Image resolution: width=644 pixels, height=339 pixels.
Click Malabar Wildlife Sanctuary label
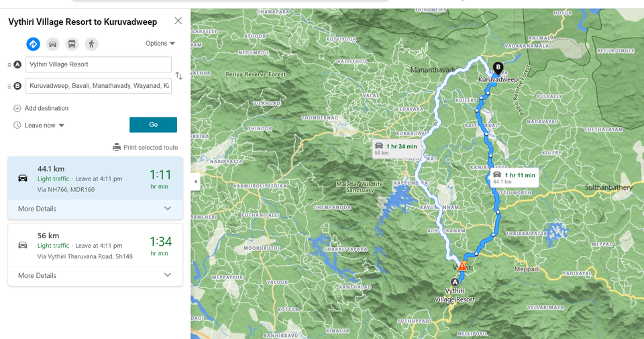click(x=360, y=187)
